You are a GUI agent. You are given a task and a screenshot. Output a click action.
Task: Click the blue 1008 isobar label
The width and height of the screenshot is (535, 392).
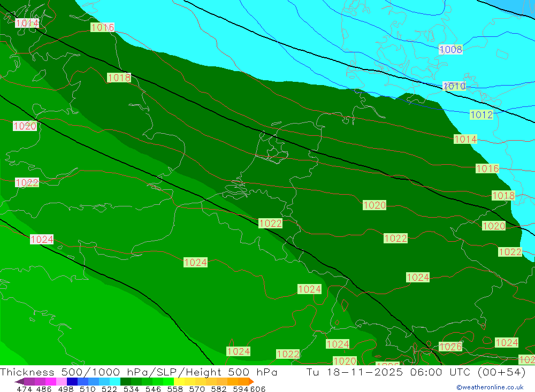(450, 50)
